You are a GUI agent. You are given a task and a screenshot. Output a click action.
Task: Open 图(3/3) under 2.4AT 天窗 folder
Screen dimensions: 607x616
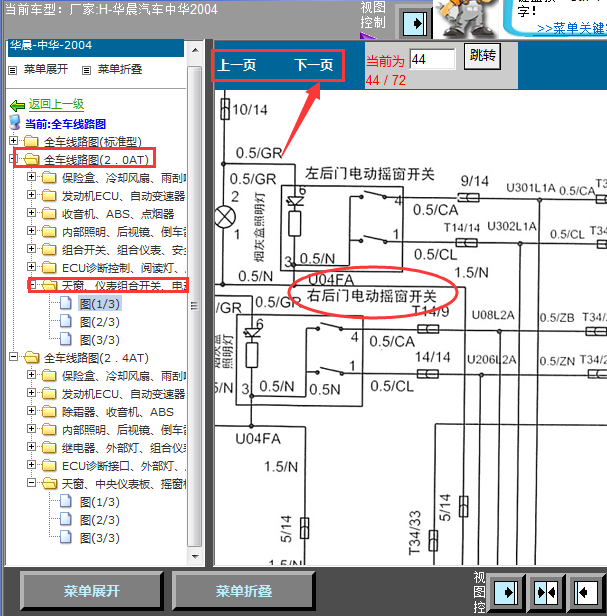click(x=99, y=538)
